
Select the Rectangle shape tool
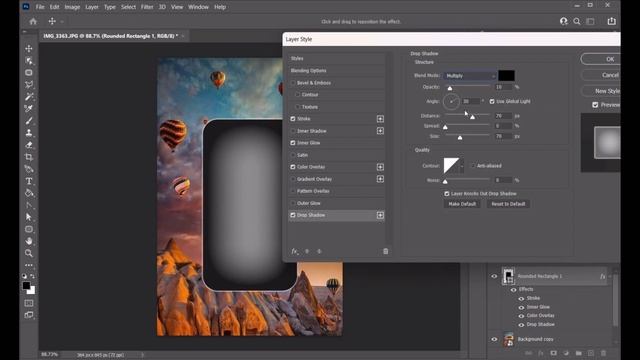tap(29, 229)
